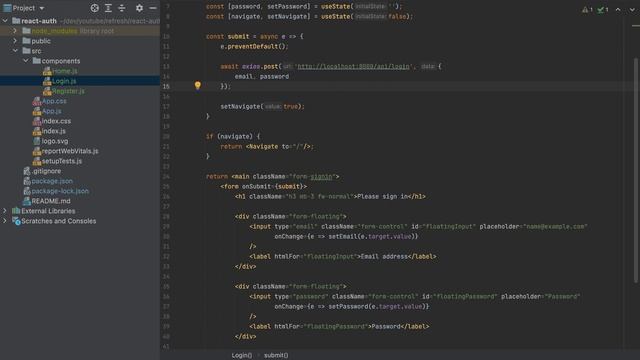Click the react-auth root folder icon

16,20
